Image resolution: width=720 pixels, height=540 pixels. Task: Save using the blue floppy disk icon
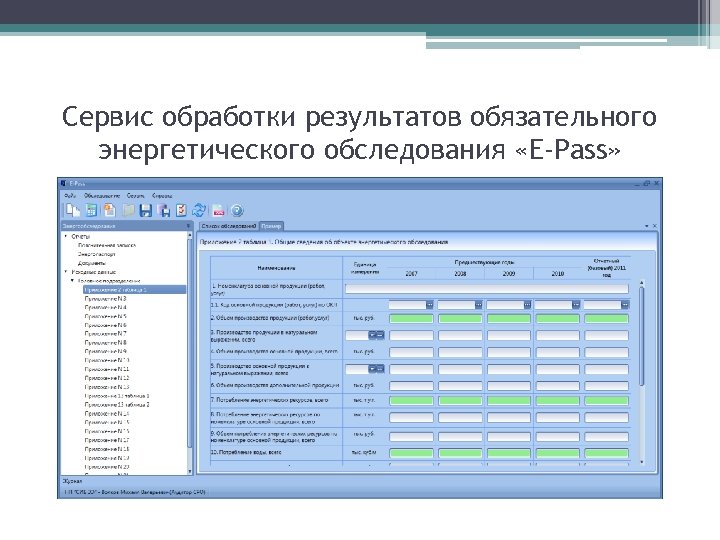[x=146, y=210]
